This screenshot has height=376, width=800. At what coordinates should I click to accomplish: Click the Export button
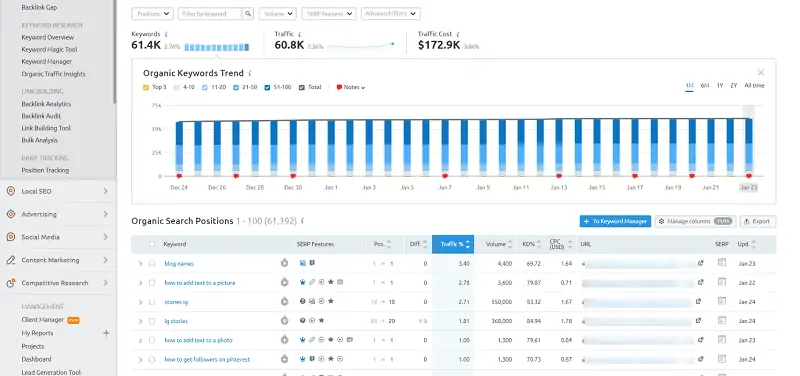pos(758,221)
